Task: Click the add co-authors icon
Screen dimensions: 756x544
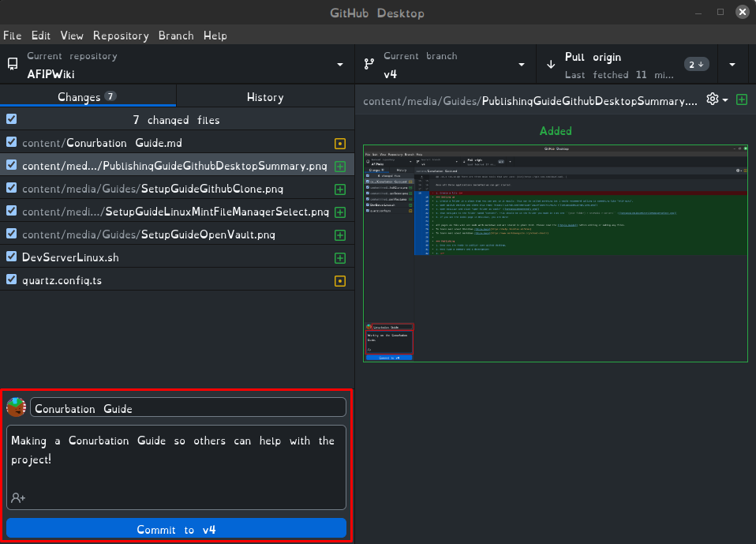Action: point(18,497)
